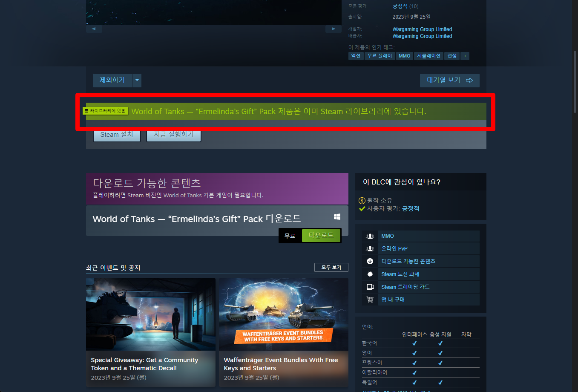Click the left carousel arrow under the screenshot
The image size is (578, 392).
[x=94, y=29]
